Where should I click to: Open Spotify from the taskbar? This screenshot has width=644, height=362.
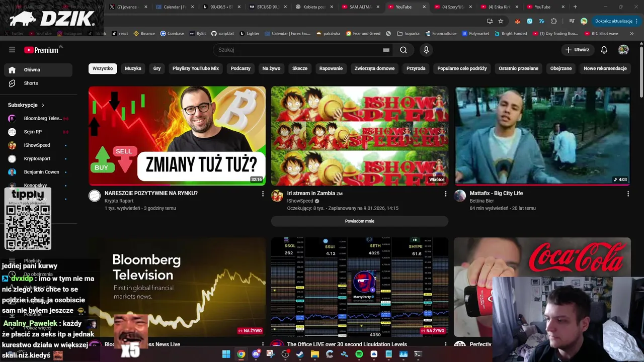coord(359,354)
